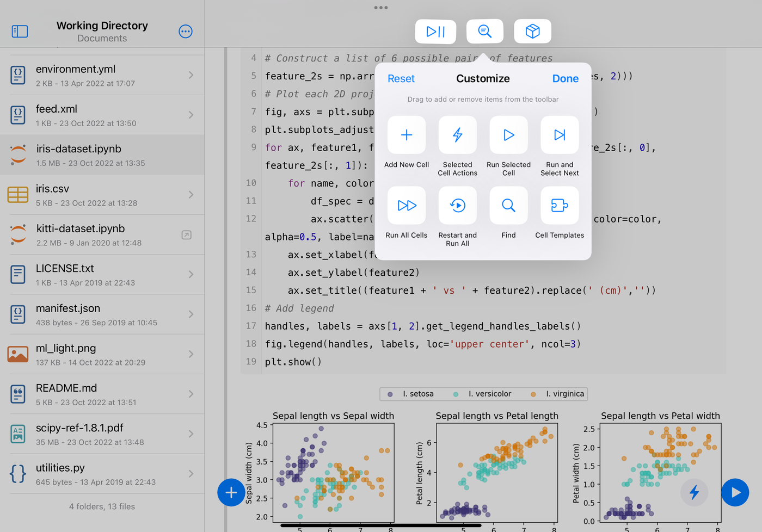762x532 pixels.
Task: Click the horizontal scrollbar under the plots
Action: pyautogui.click(x=381, y=525)
